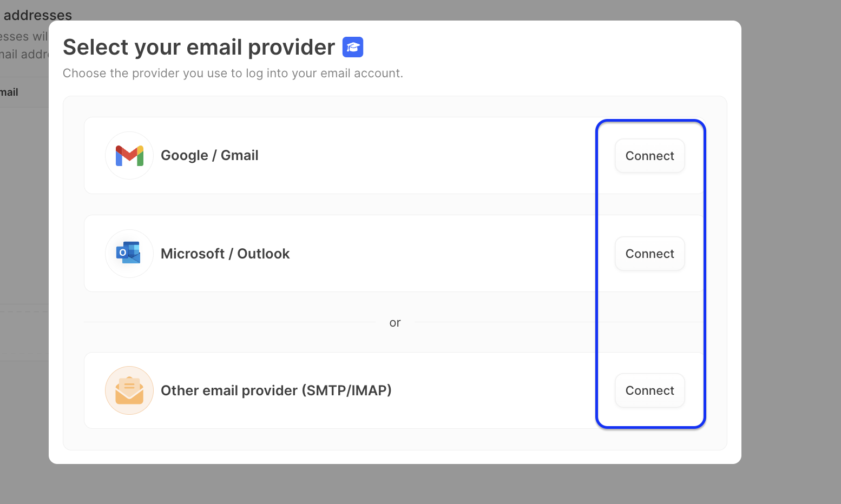Choose the "Other email provider (SMTP/IMAP)" label
This screenshot has width=841, height=504.
276,390
